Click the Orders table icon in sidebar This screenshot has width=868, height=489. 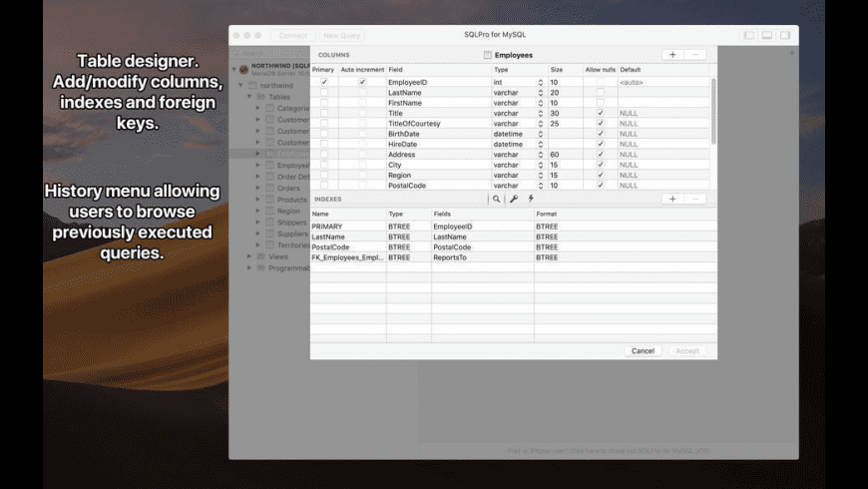tap(269, 188)
